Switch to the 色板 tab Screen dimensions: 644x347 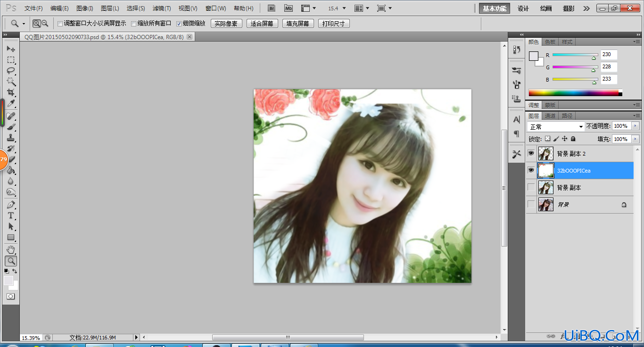point(550,42)
